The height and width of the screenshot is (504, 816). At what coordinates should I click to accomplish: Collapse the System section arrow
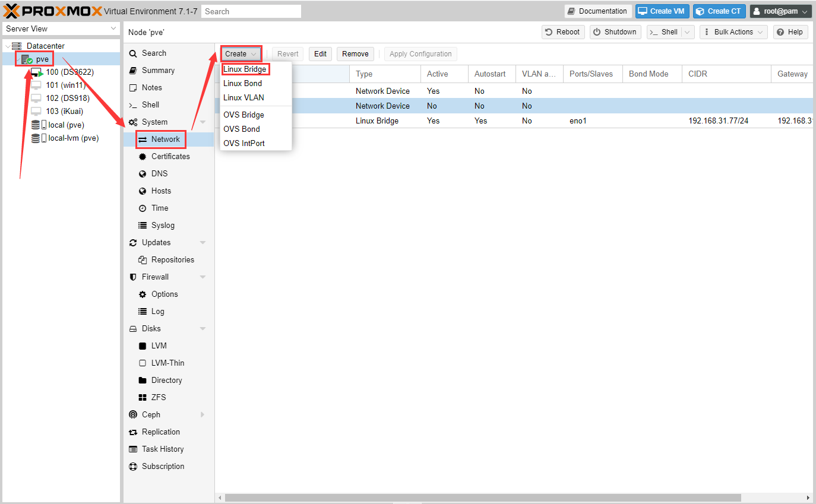point(203,122)
